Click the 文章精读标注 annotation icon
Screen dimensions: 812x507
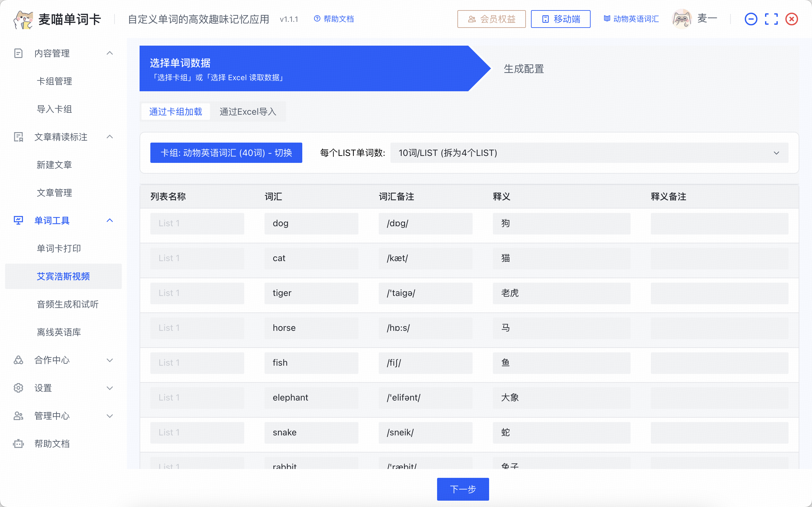click(x=18, y=137)
